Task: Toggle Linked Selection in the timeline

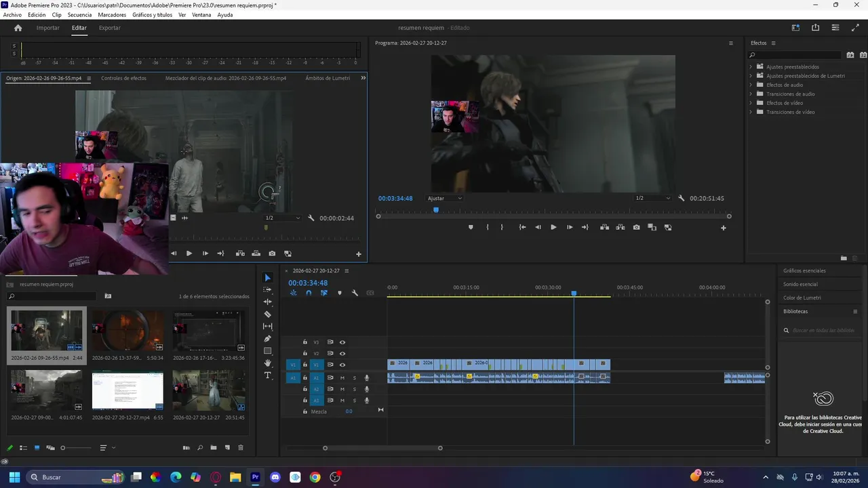Action: [x=324, y=293]
